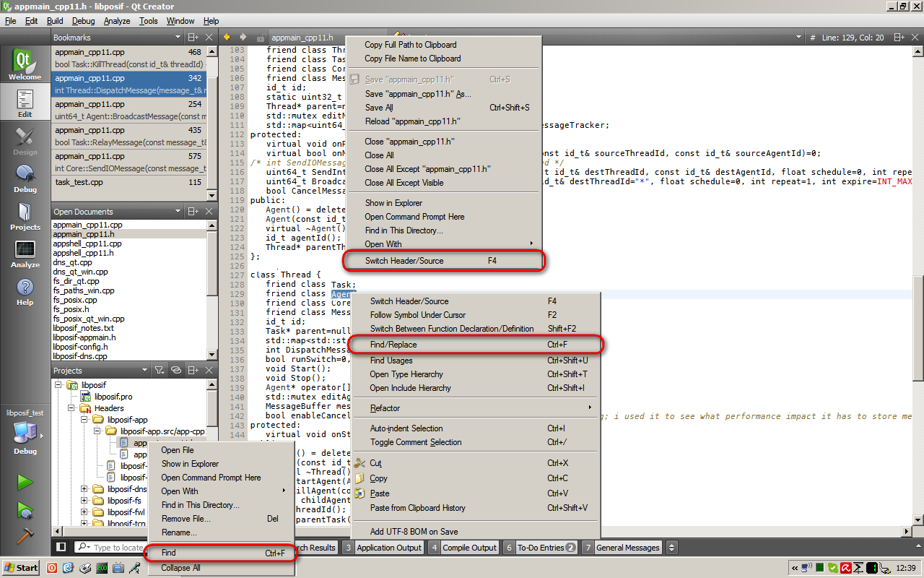Click the Cut scissors menu entry
The image size is (924, 578).
pyautogui.click(x=359, y=463)
